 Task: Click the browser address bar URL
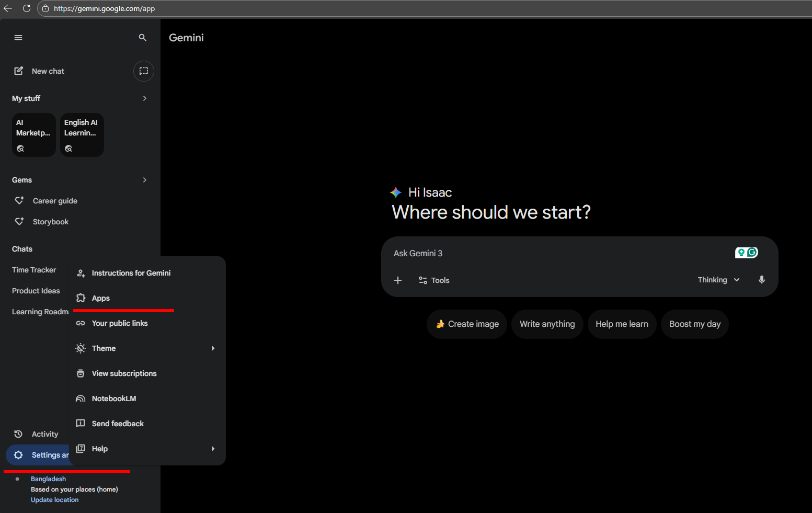point(104,8)
